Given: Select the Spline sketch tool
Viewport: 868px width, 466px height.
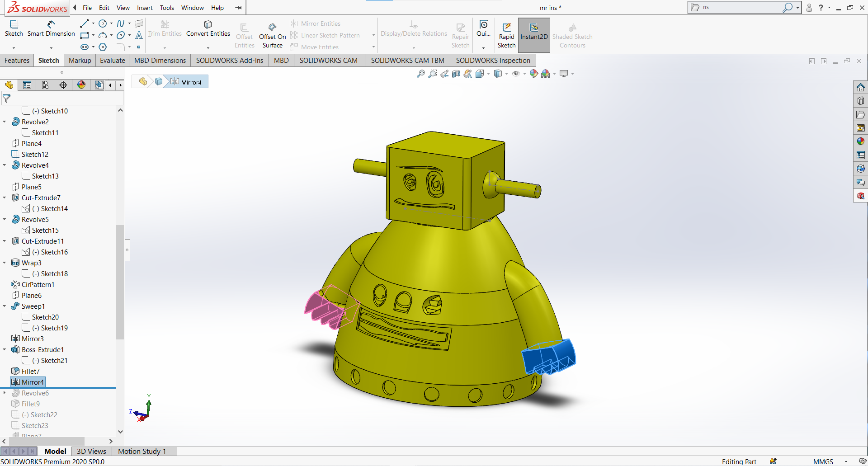Looking at the screenshot, I should click(121, 24).
